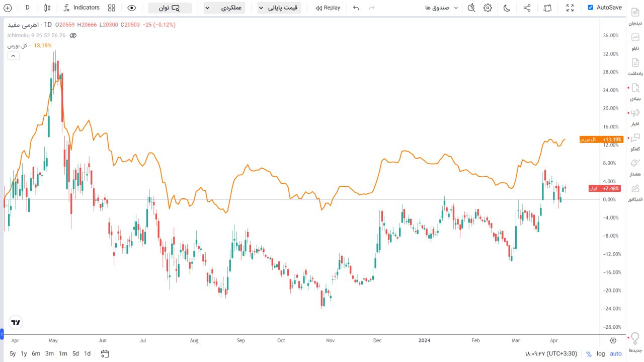
Task: Start bar Replay mode
Action: pyautogui.click(x=328, y=8)
